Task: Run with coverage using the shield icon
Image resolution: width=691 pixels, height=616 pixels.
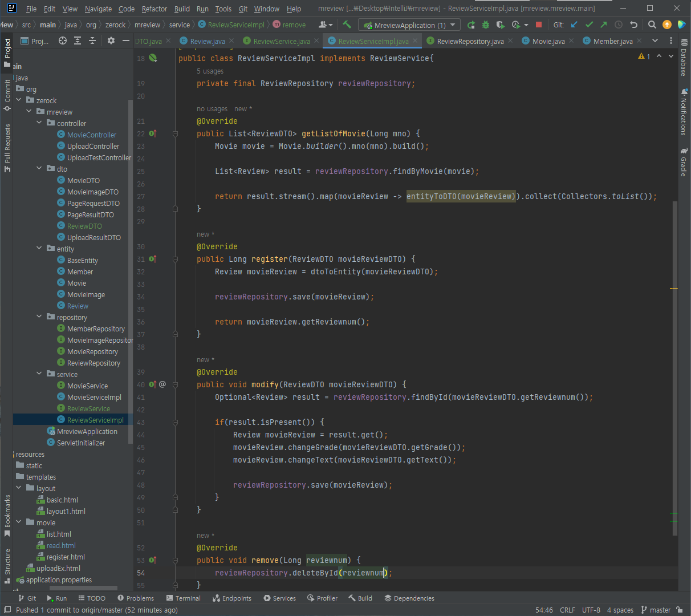Action: pos(501,25)
